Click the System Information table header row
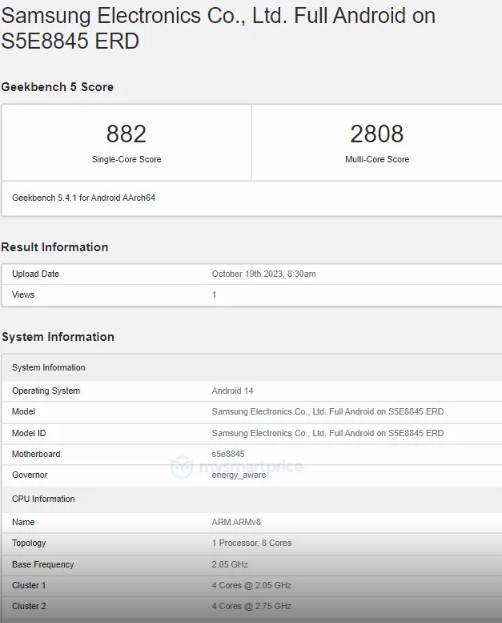Image resolution: width=502 pixels, height=623 pixels. click(x=251, y=368)
